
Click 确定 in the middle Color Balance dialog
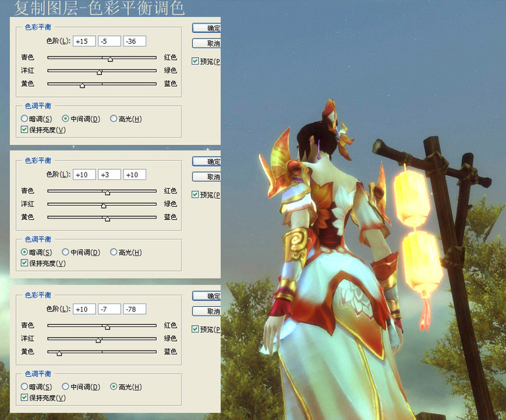coord(206,162)
